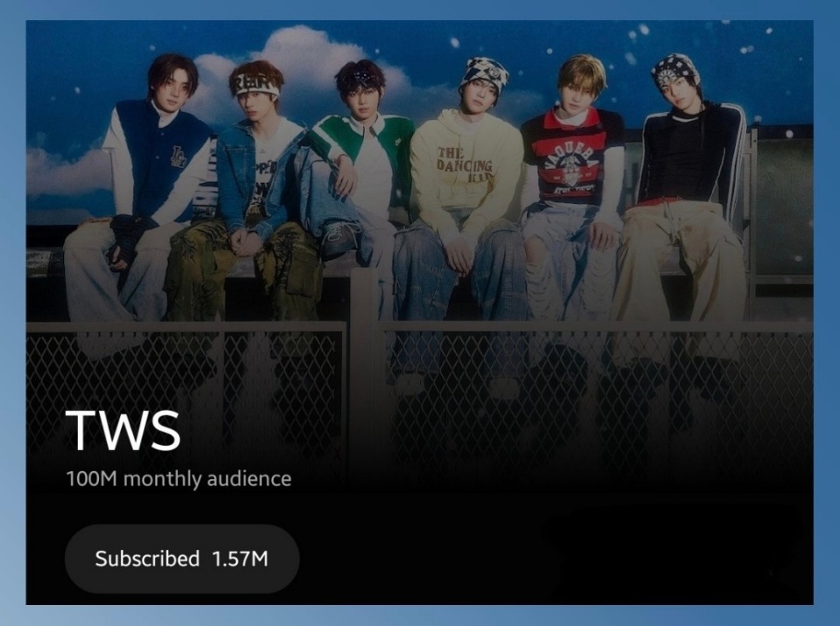Click the white headband with letters
Screen dimensions: 840x626
(256, 87)
